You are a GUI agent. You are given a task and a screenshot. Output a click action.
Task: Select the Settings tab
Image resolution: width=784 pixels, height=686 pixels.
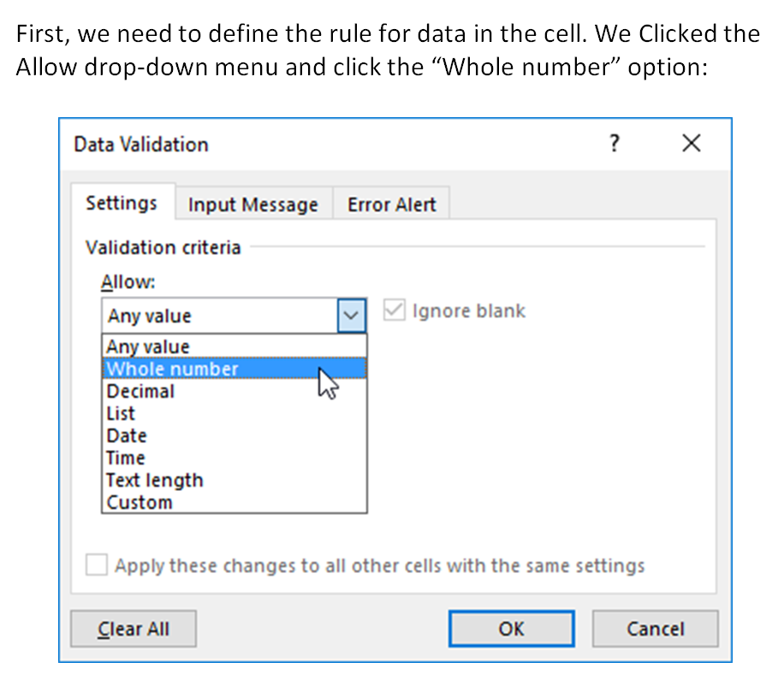point(122,203)
